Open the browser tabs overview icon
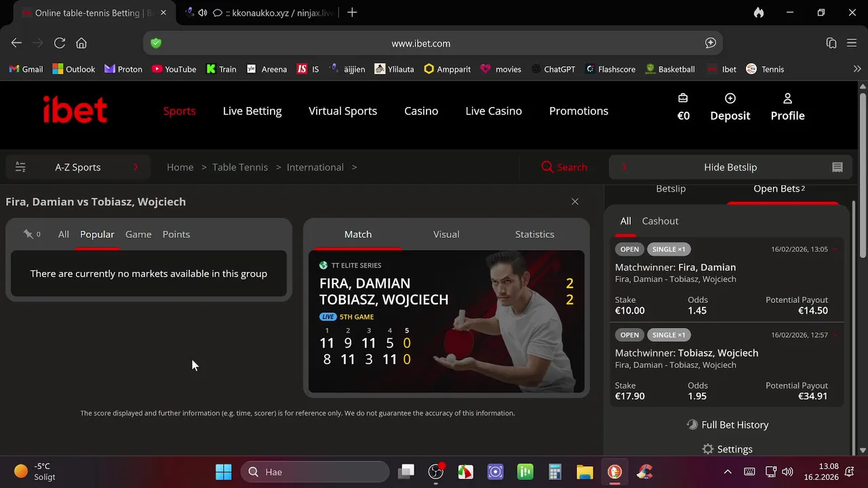Screen dimensions: 868x488 831,43
